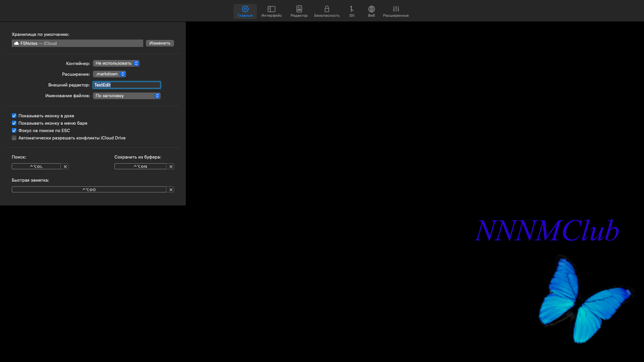The width and height of the screenshot is (644, 362).
Task: Open the Веб globe icon tab
Action: [371, 11]
